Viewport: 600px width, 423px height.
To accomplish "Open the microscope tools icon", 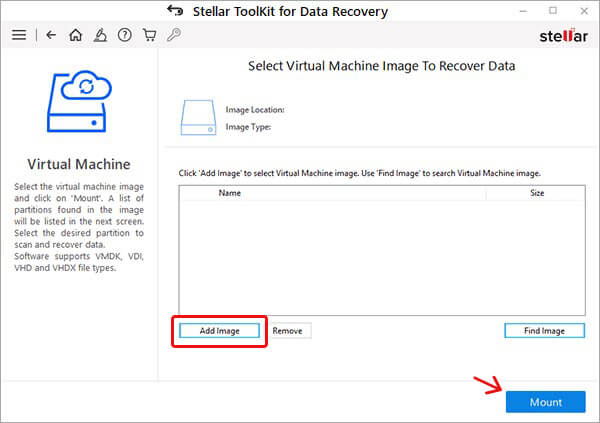I will [100, 35].
